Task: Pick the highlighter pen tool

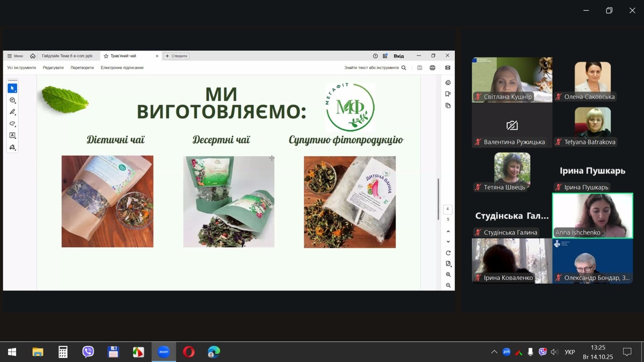Action: point(12,112)
